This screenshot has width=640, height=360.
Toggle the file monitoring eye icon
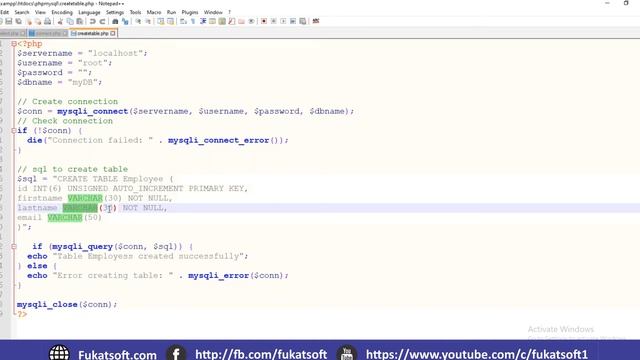251,21
